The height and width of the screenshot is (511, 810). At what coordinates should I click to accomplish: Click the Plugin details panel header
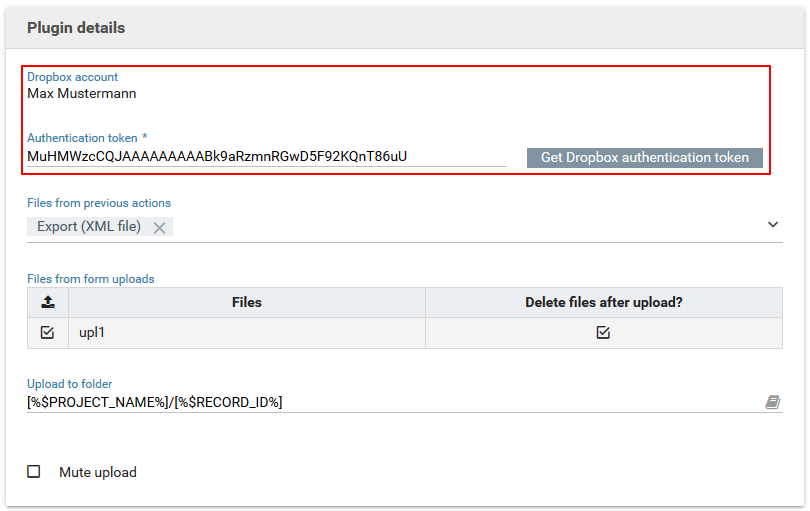click(76, 28)
